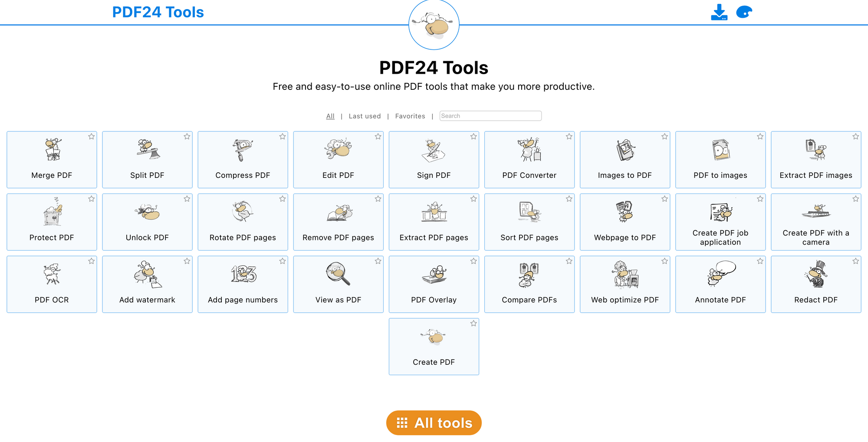Click the Compare PDFs label

click(x=529, y=300)
